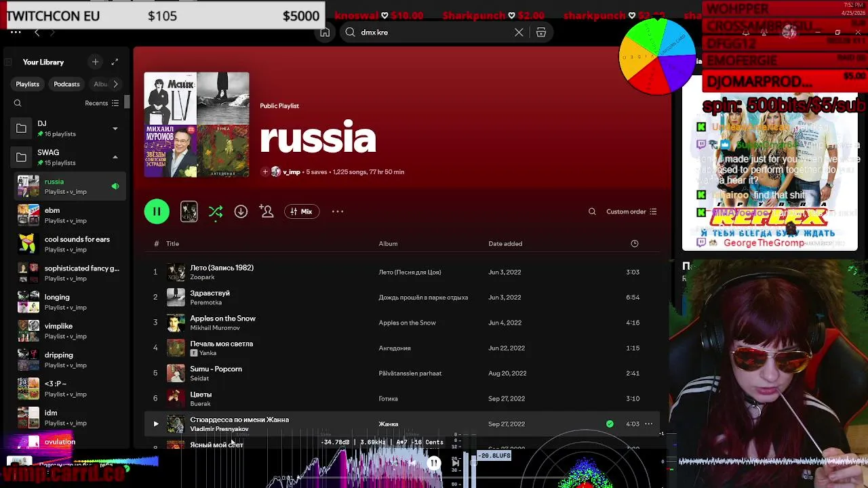Open the v_imp profile link
Screen dimensions: 868x488
click(x=292, y=171)
